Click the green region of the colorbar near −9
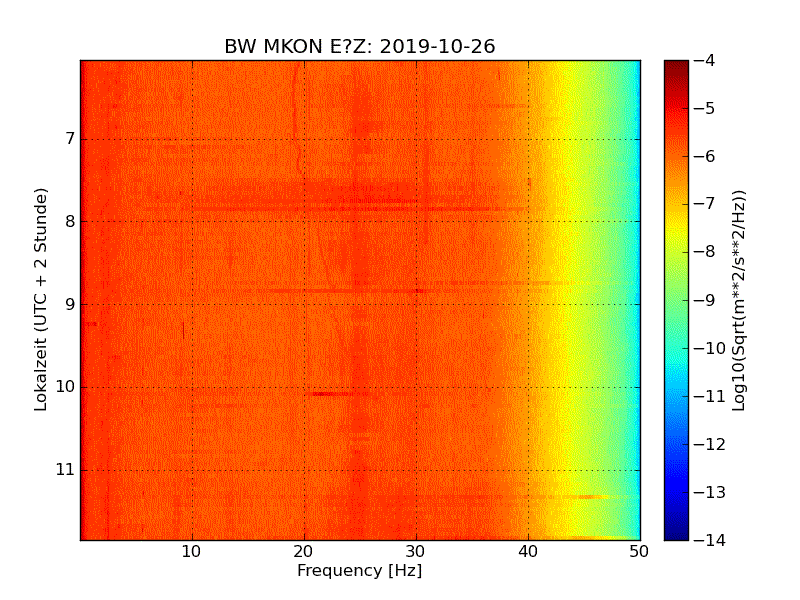 pyautogui.click(x=676, y=300)
